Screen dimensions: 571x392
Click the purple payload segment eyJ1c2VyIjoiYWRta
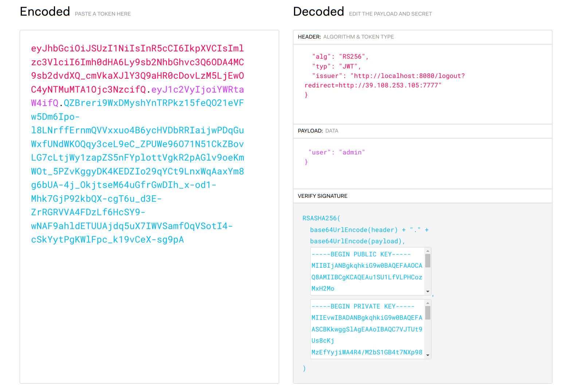(x=197, y=90)
